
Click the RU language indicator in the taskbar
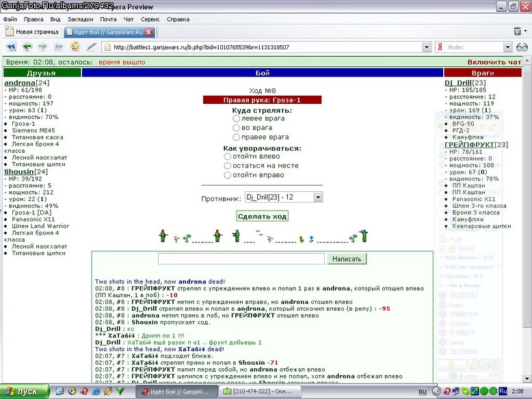(423, 392)
